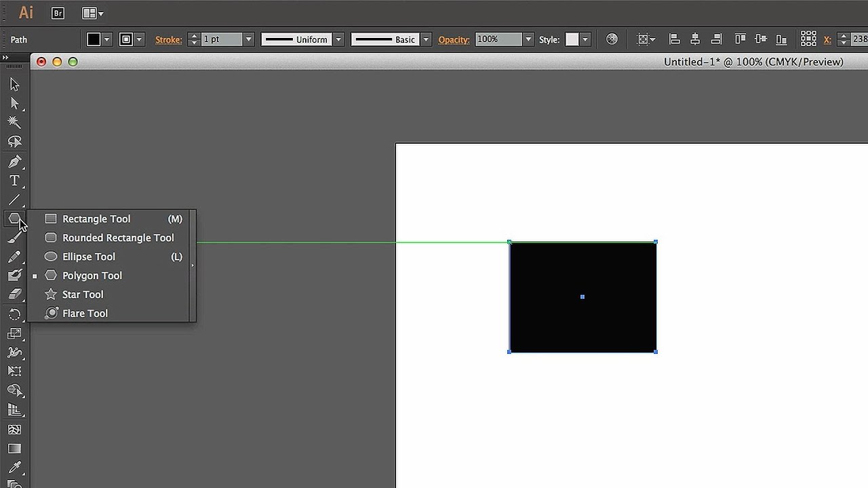The height and width of the screenshot is (488, 868).
Task: Select the Pen tool
Action: tap(14, 162)
